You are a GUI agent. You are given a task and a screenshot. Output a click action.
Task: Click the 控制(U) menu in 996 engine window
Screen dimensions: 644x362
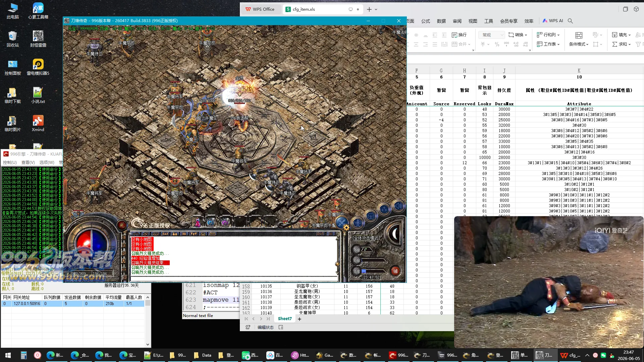tap(10, 162)
